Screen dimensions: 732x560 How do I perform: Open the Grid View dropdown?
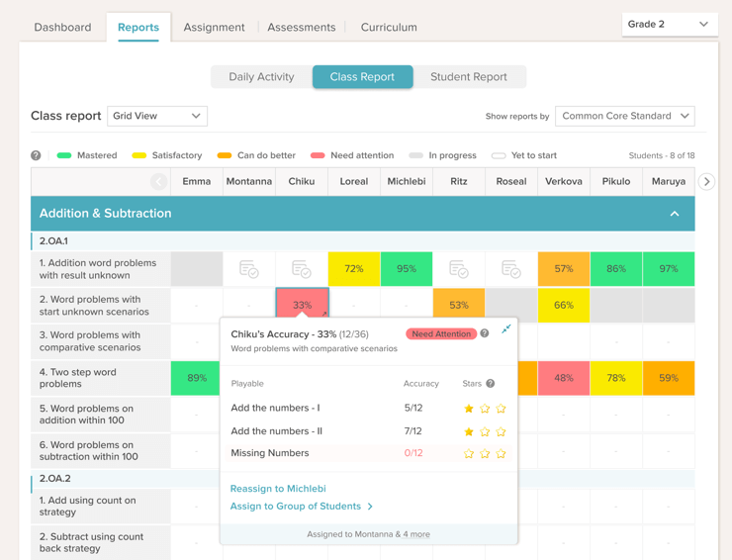tap(157, 116)
